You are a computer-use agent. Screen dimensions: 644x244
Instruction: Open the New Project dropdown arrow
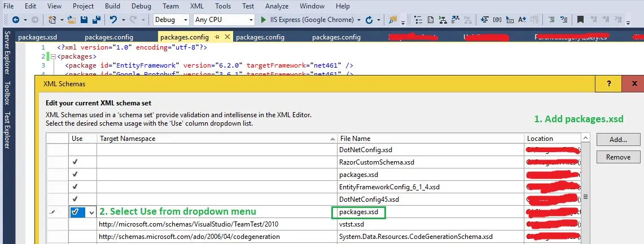62,20
